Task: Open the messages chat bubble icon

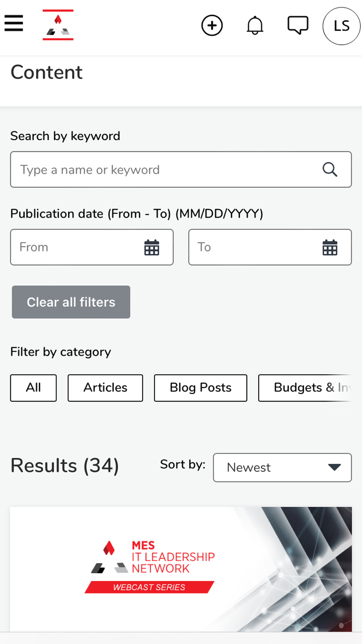Action: pyautogui.click(x=298, y=25)
